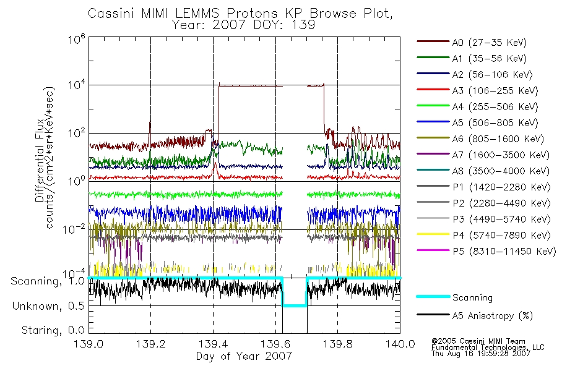Click the 10^6 y-axis tick label

[77, 40]
